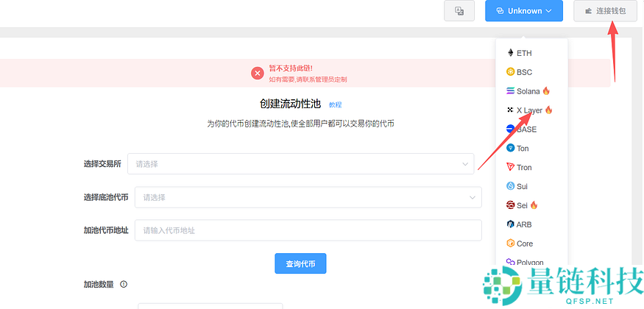The image size is (644, 309).
Task: Open the 选择底池代币 base token dropdown
Action: point(308,197)
